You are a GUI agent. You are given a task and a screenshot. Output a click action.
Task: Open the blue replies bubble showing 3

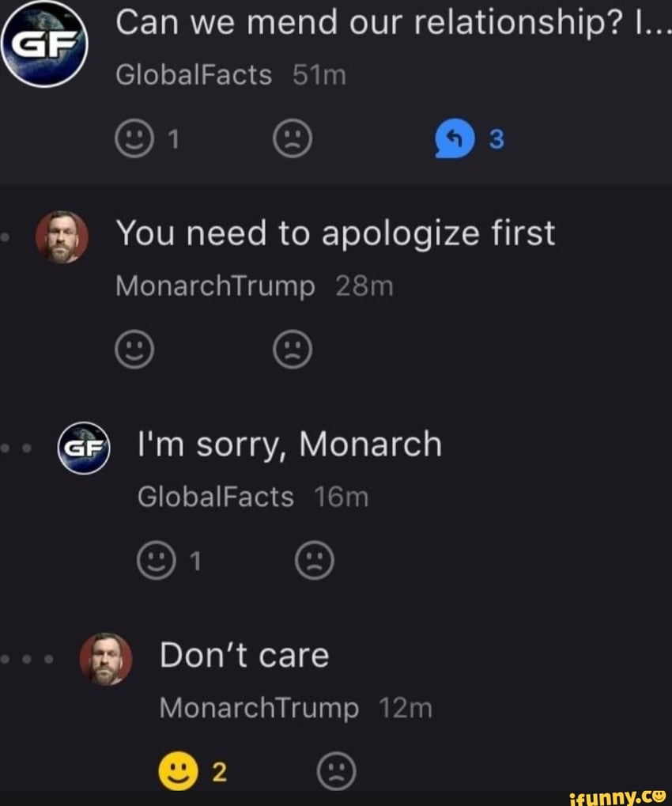[x=454, y=140]
